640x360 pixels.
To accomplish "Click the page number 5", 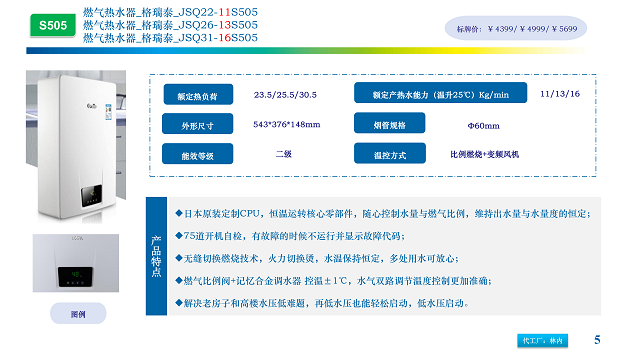I will (597, 340).
